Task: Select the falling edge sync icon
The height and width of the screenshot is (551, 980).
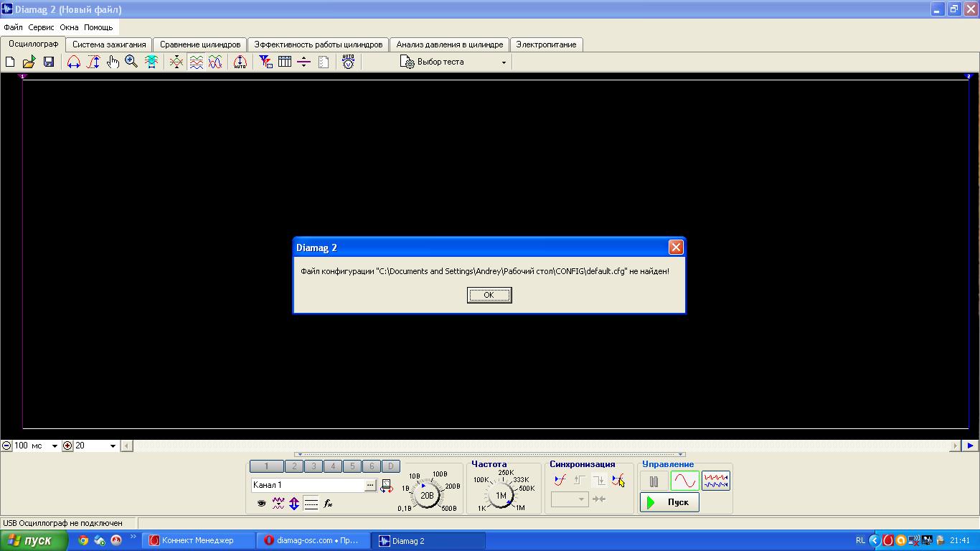Action: point(599,480)
